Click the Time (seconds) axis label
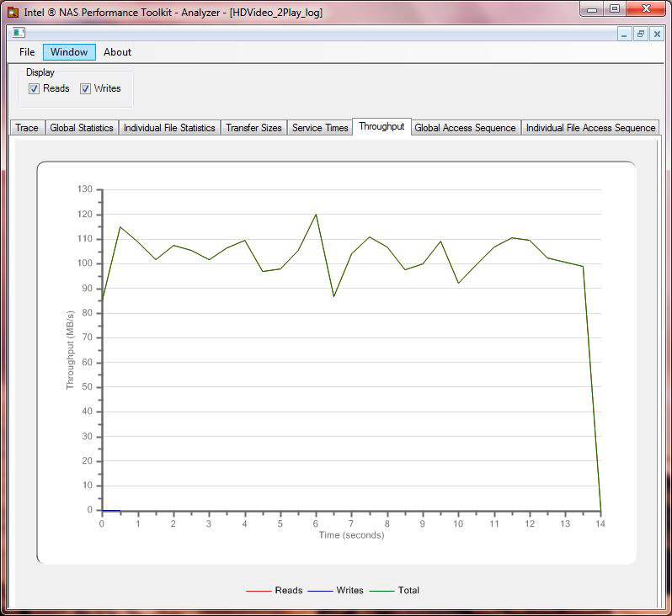 point(351,535)
